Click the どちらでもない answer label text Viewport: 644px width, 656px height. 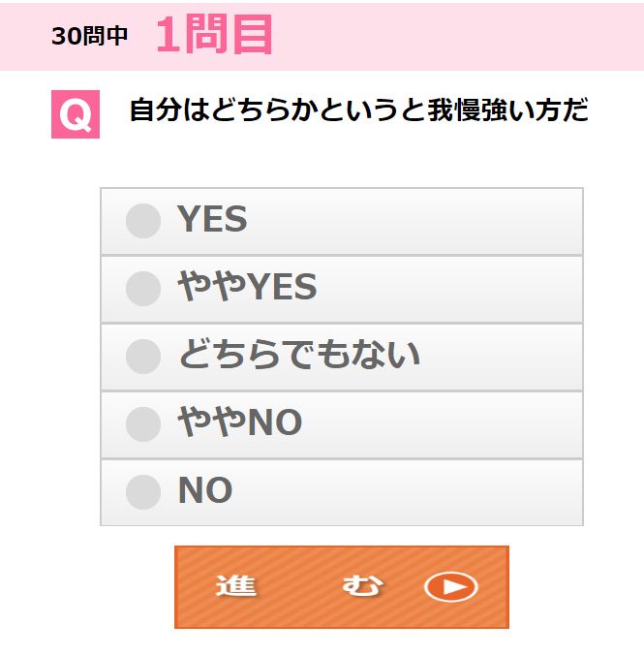point(299,354)
